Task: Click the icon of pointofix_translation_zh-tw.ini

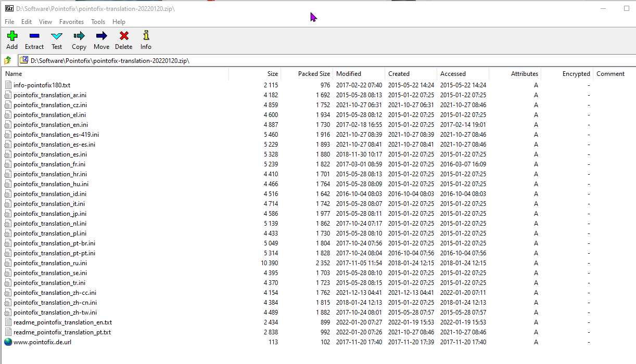Action: 8,312
